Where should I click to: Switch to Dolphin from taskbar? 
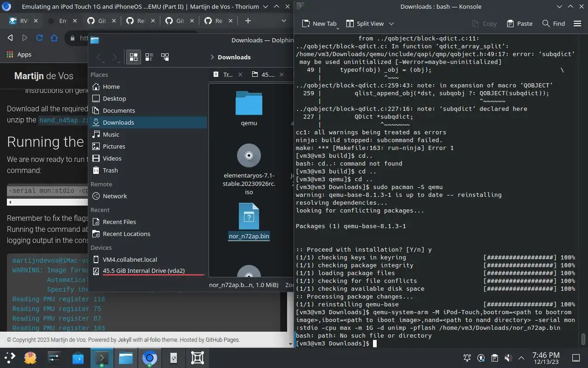pyautogui.click(x=125, y=358)
